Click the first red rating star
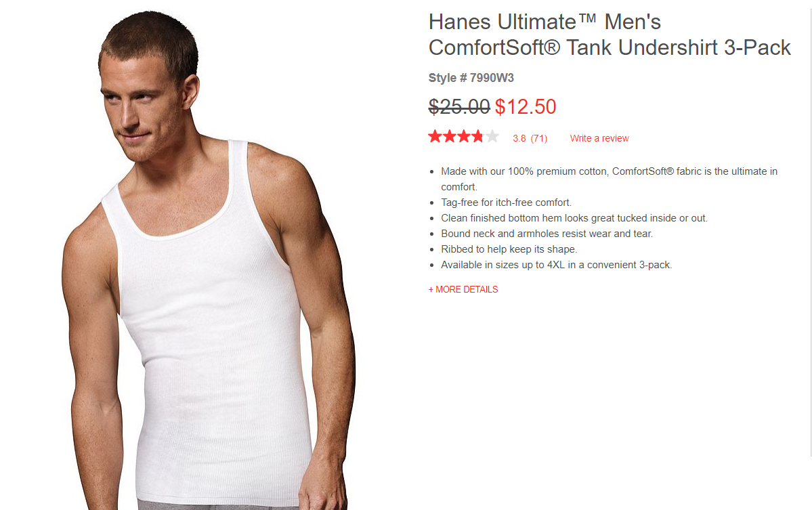812x510 pixels. (435, 137)
